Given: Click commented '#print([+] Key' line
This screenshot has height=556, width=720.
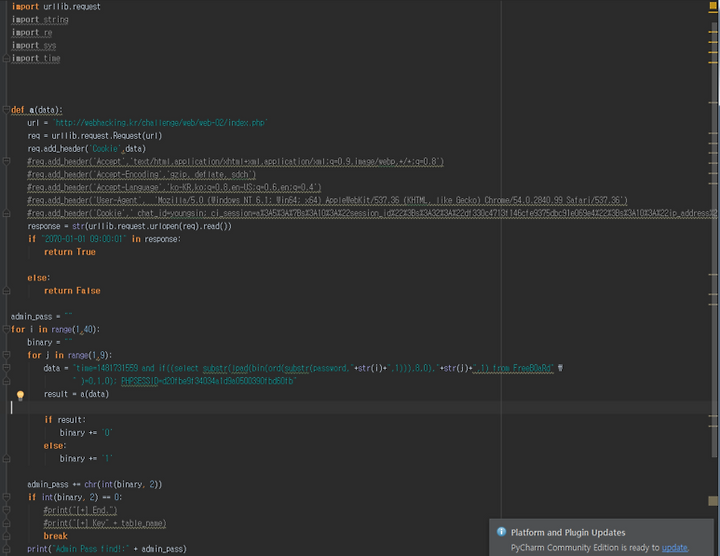Looking at the screenshot, I should tap(105, 523).
